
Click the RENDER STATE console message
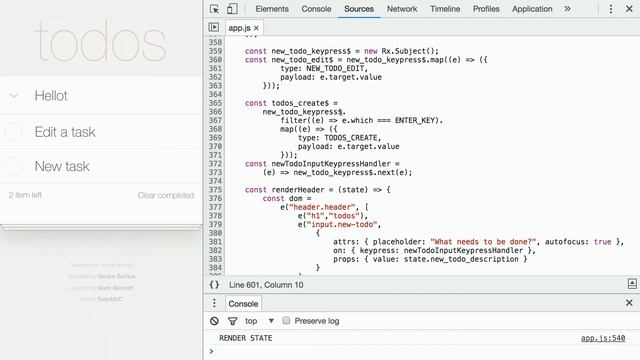point(246,338)
